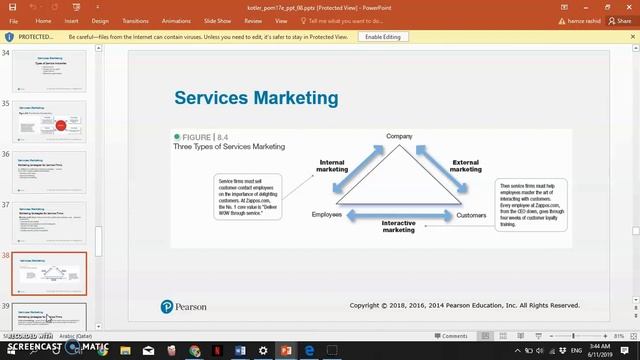Switch to Slide Sorter view
Screen dimensions: 640x360
click(503, 336)
